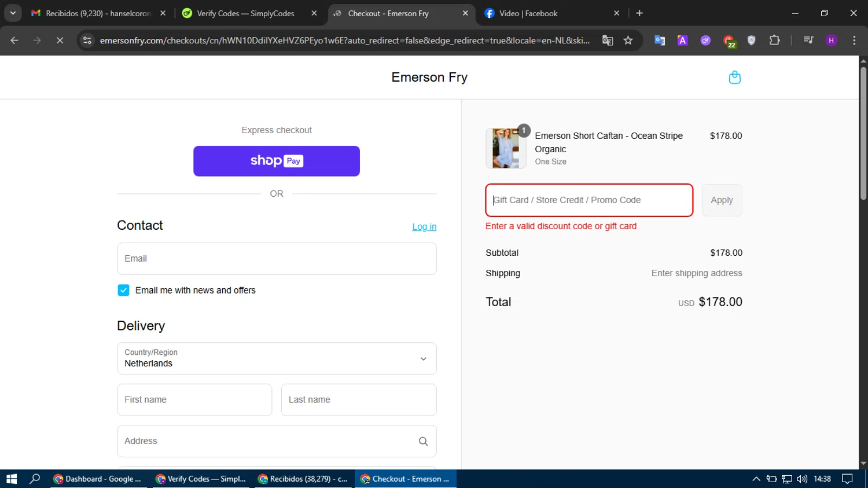Open the round purple extension icon
Screen dimensions: 868x488
point(705,41)
